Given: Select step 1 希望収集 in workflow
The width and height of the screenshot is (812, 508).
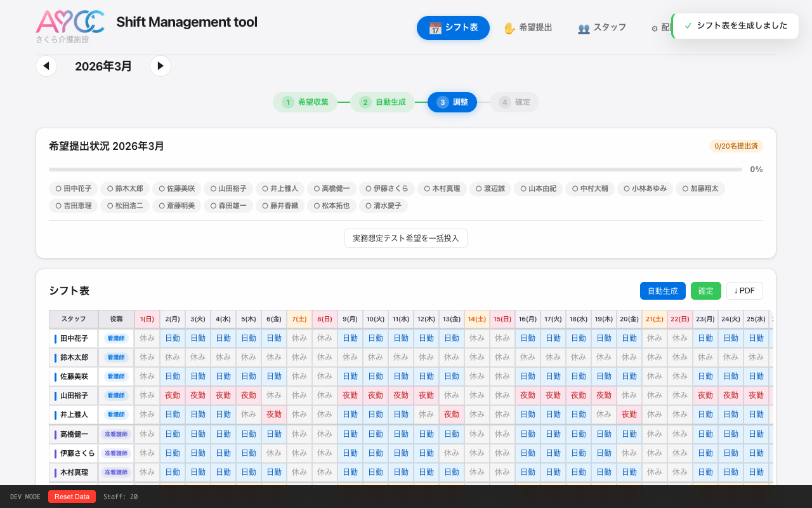Looking at the screenshot, I should 306,102.
